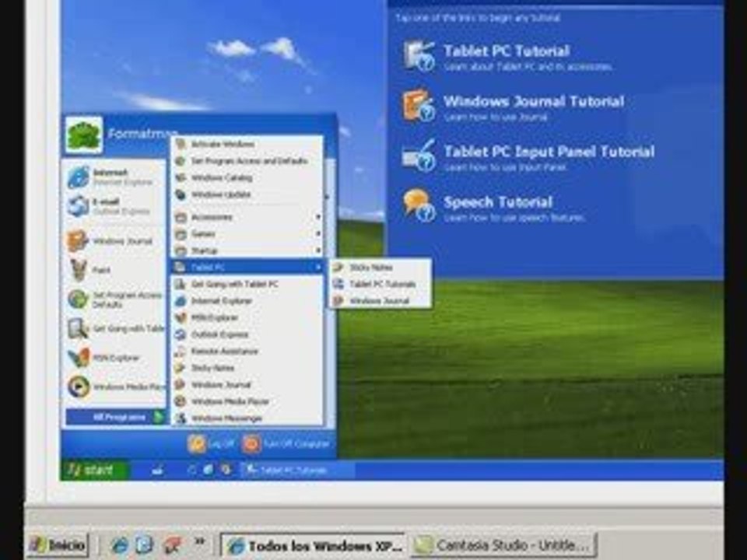
Task: Click the All Programs green arrow
Action: coord(158,417)
